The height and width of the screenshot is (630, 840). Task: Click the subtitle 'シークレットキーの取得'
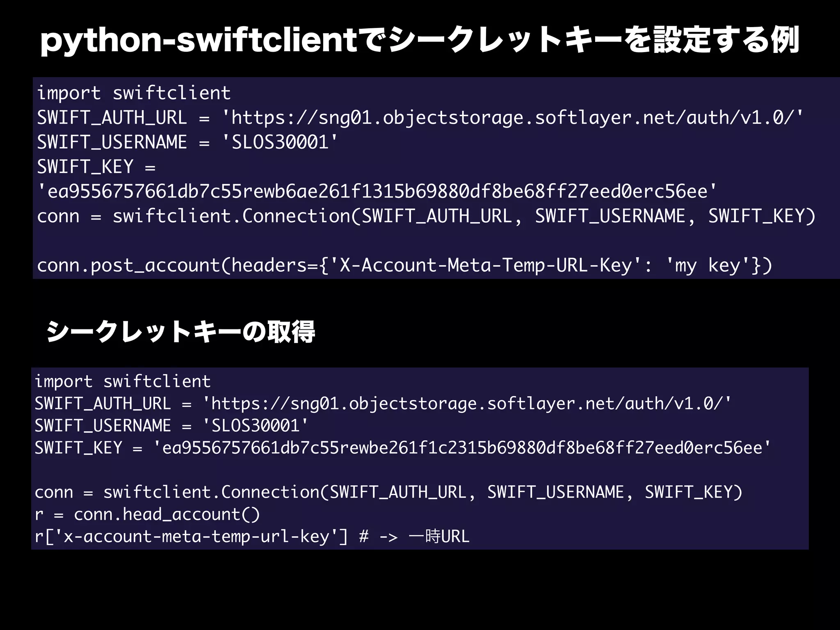[x=180, y=331]
